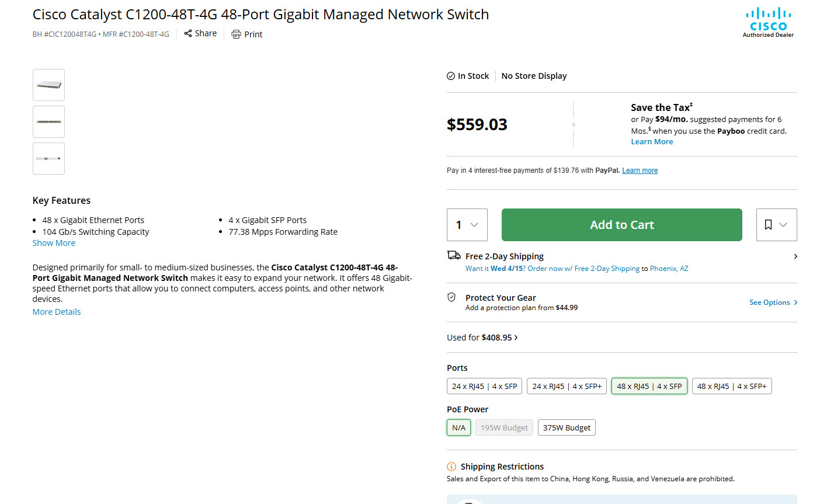This screenshot has width=820, height=504.
Task: Click the product title heading
Action: pyautogui.click(x=260, y=15)
